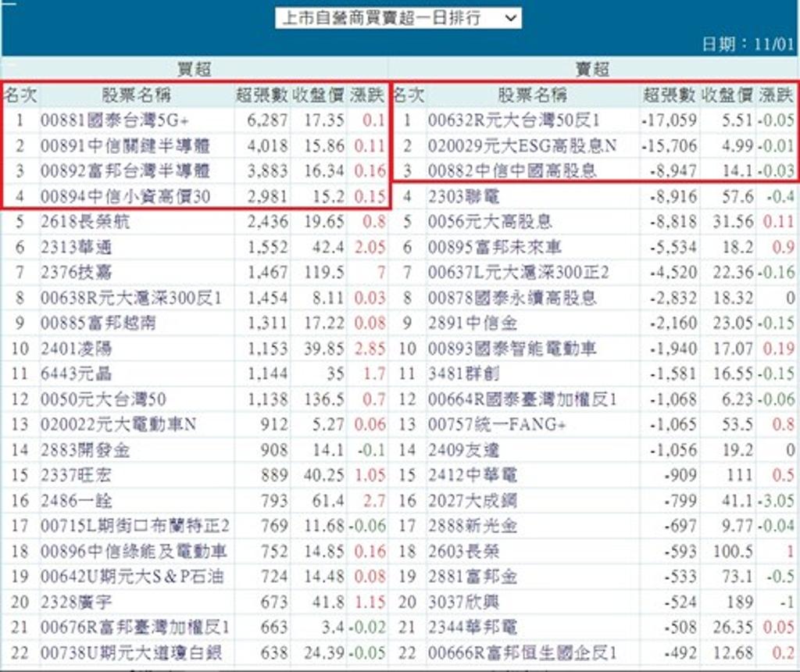Select 020029元大ESG高股息N entry

[x=522, y=146]
